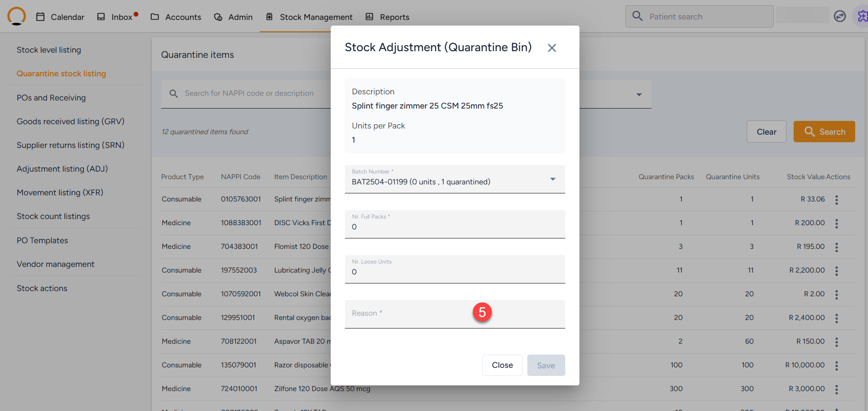Focus the Reason input field
This screenshot has height=411, width=868.
(426, 314)
